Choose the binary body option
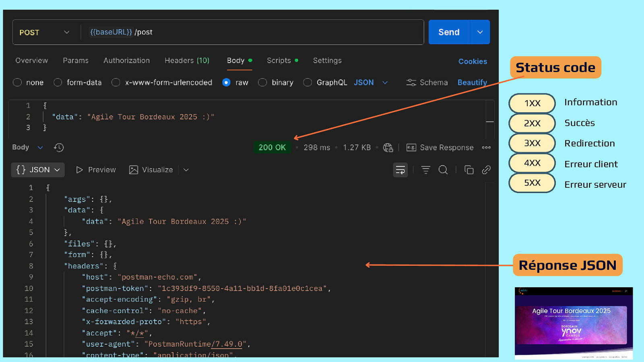The width and height of the screenshot is (644, 362). [262, 82]
